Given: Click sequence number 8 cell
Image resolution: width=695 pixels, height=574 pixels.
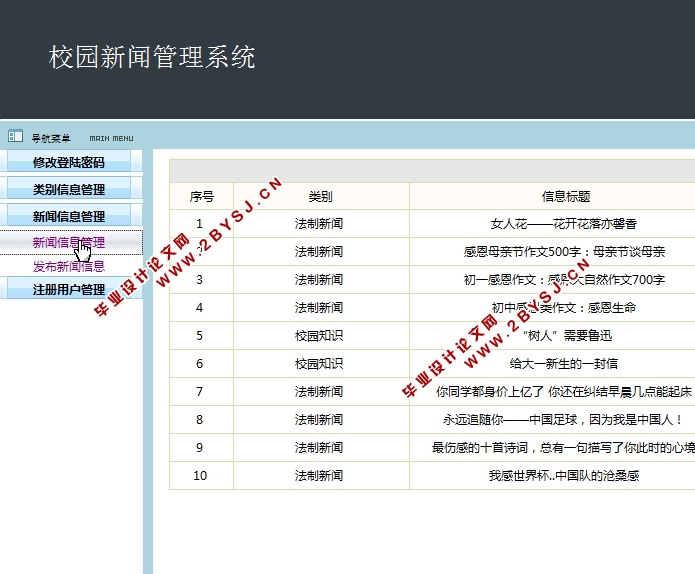Looking at the screenshot, I should coord(200,419).
